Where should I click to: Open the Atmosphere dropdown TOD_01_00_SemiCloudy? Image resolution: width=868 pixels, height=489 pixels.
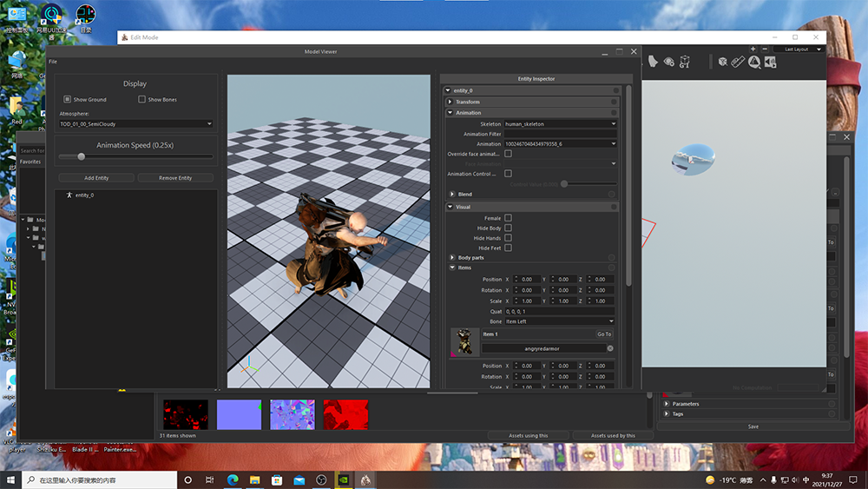tap(135, 123)
